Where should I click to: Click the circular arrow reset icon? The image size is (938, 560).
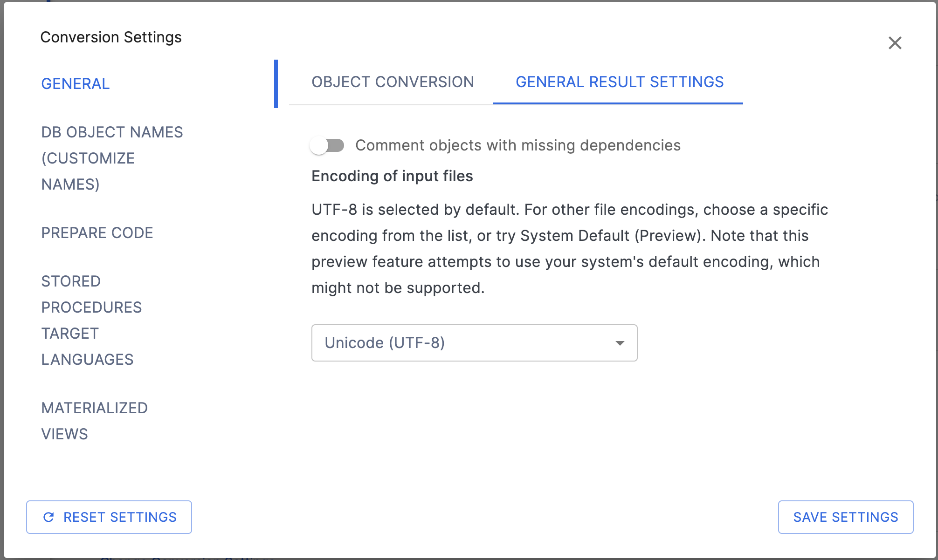48,517
